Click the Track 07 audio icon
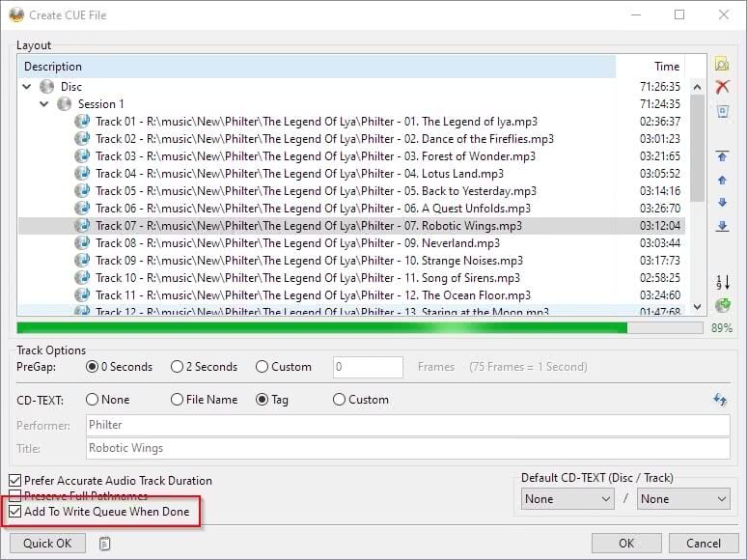 (82, 226)
